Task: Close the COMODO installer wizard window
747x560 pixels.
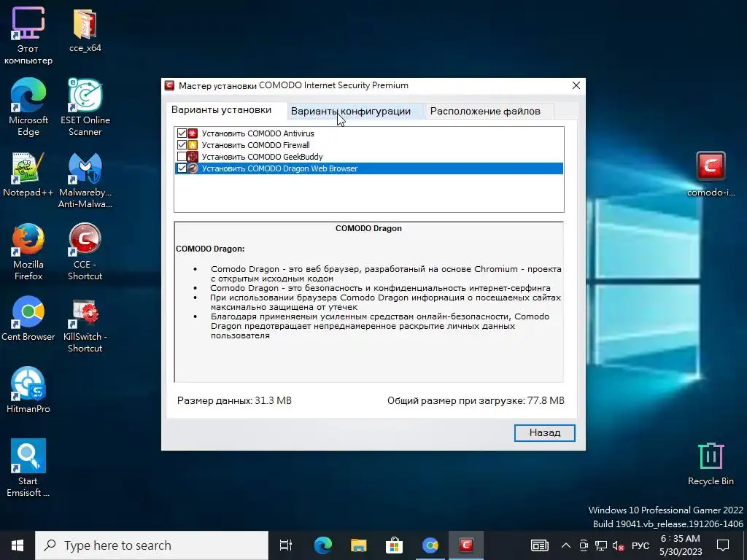Action: (576, 85)
